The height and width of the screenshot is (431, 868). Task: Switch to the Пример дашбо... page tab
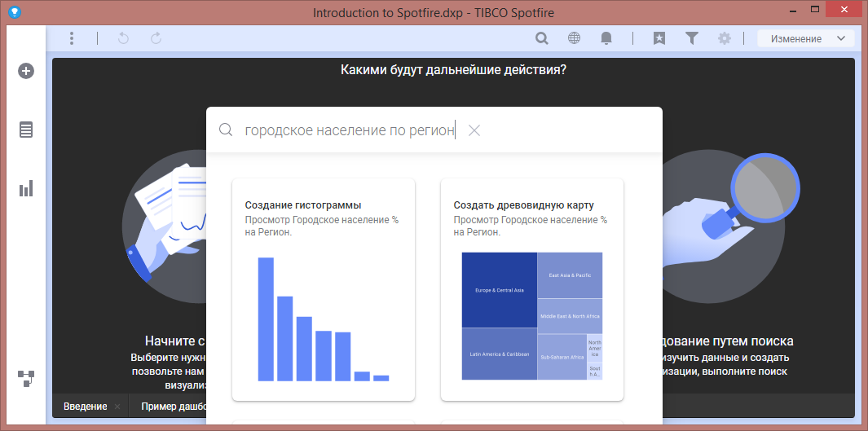[174, 407]
